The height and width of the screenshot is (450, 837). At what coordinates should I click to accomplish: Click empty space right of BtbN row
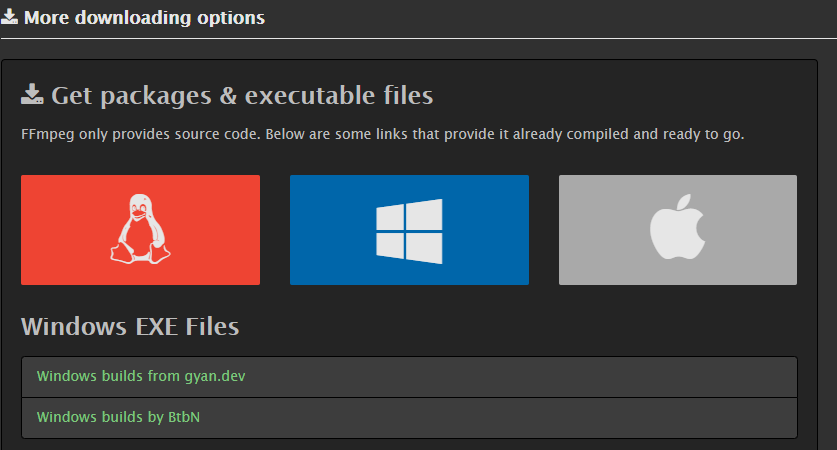(496, 417)
